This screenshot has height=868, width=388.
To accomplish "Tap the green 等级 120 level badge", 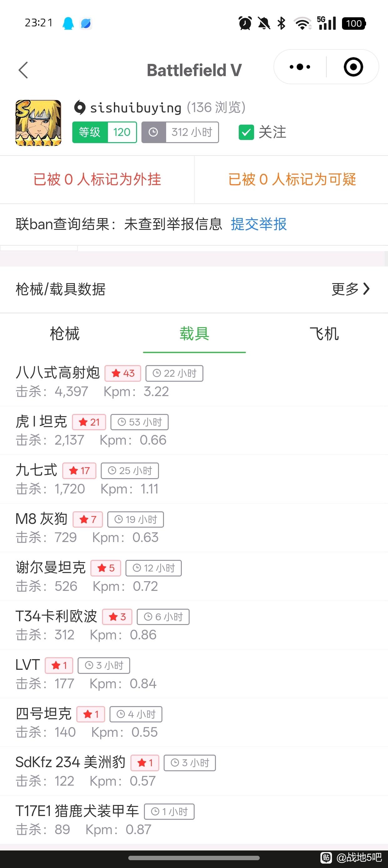I will (105, 132).
